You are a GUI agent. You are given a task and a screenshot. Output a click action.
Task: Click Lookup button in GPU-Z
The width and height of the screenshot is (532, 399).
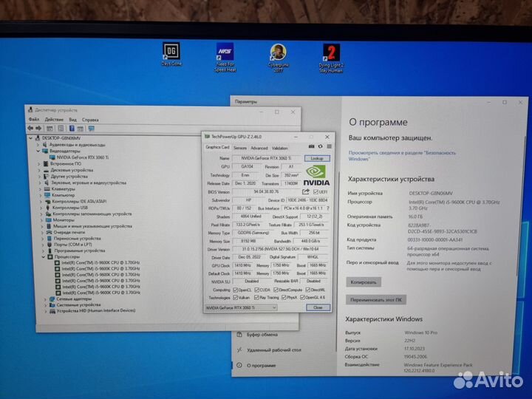click(x=317, y=158)
